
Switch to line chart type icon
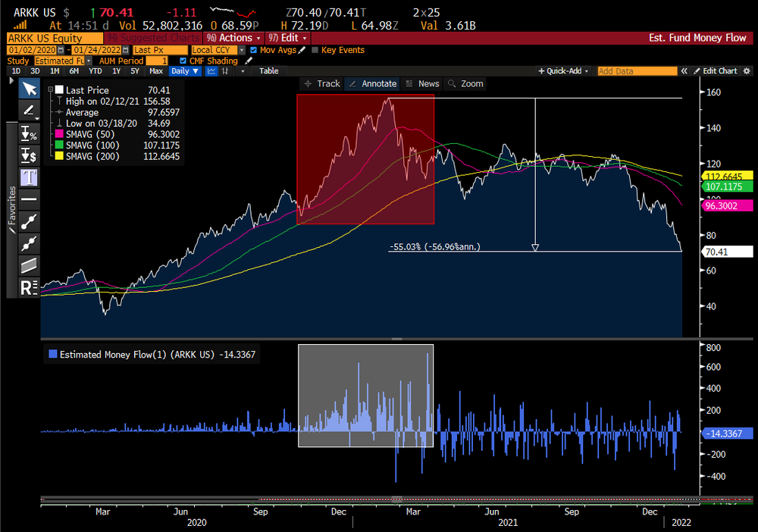211,71
